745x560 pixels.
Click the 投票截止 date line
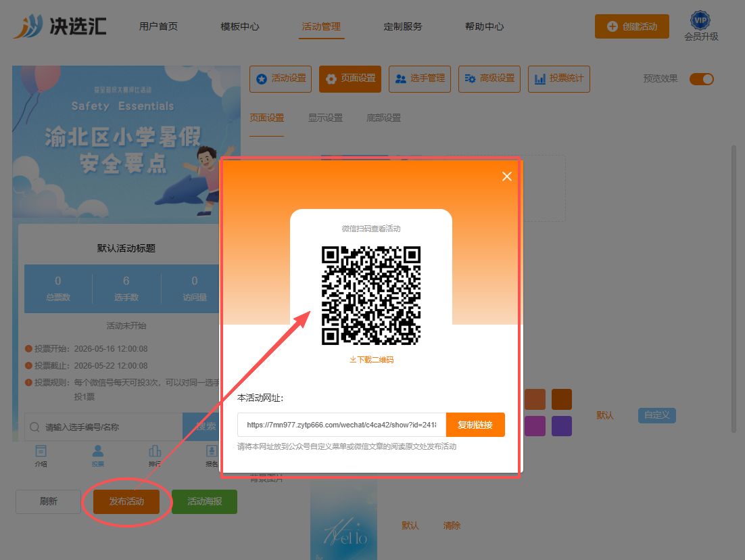pos(86,366)
